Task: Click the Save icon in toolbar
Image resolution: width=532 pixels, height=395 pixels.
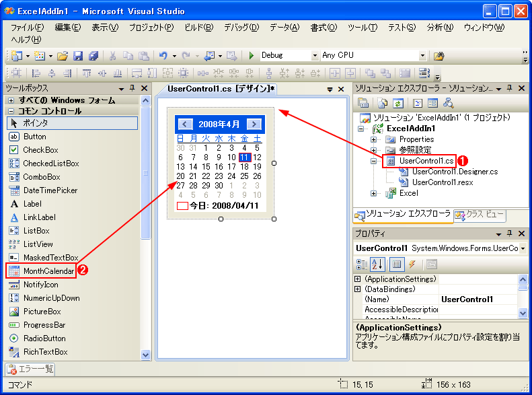Action: [x=78, y=56]
